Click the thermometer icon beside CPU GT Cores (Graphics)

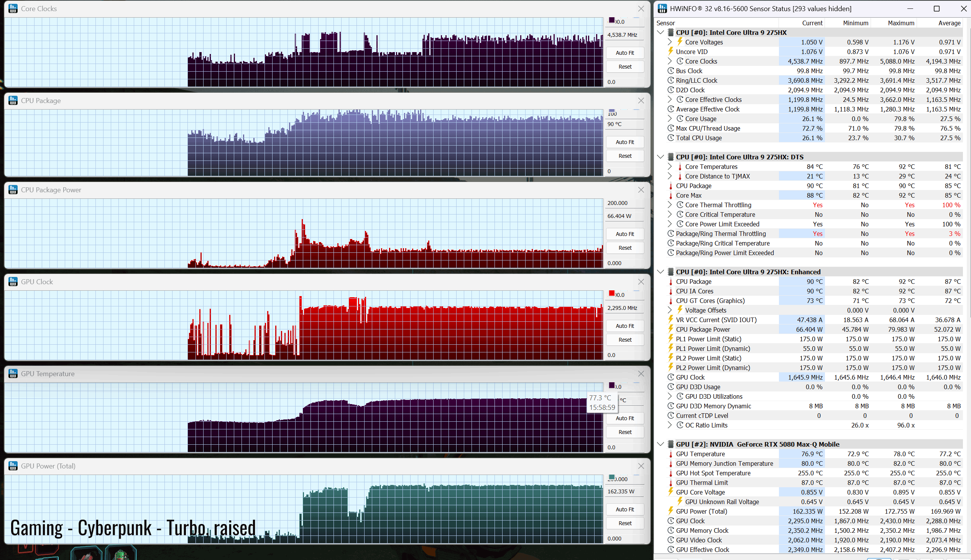671,301
